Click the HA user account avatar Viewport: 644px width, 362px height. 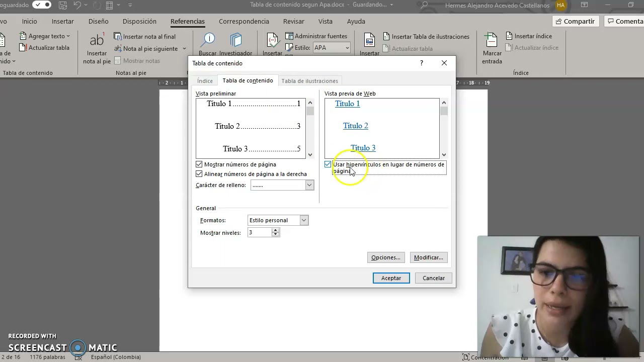560,5
